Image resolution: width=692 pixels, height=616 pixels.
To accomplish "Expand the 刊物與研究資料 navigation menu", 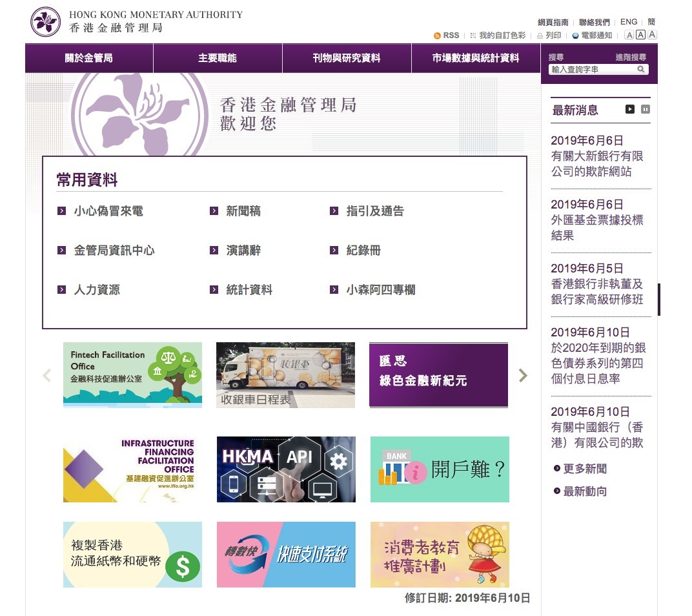I will (346, 58).
